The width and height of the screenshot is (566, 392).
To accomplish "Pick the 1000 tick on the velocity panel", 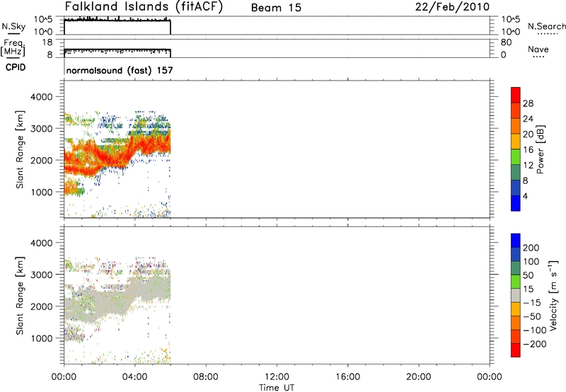I will pos(41,338).
